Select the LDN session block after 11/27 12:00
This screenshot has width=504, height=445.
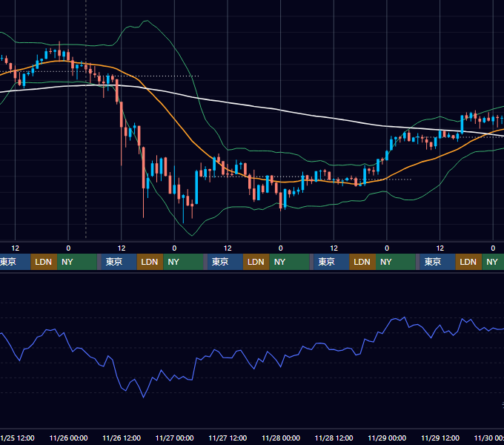[x=256, y=262]
